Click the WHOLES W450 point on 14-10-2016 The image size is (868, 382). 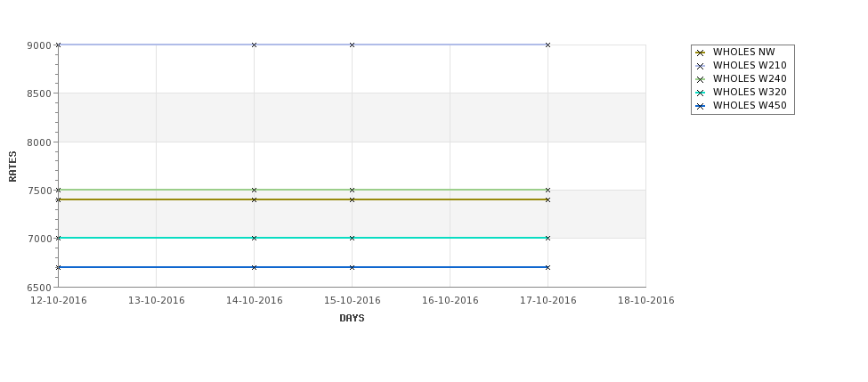[x=254, y=267]
